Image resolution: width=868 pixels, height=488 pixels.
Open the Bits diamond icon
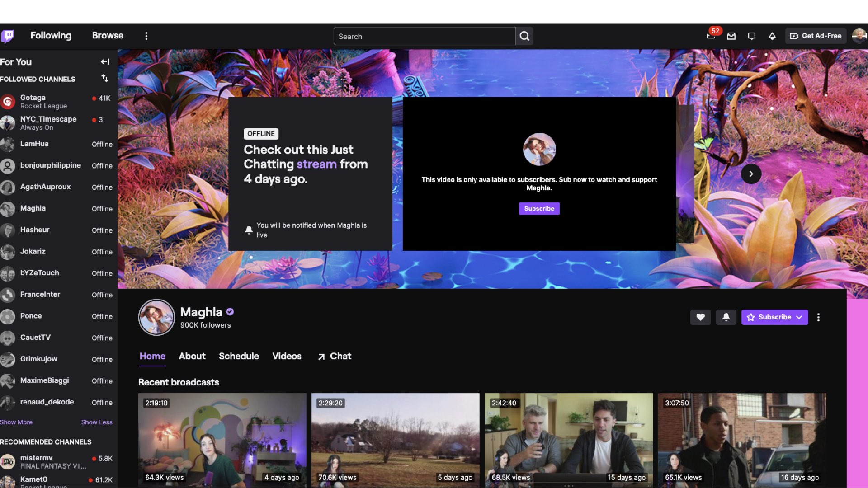[772, 36]
